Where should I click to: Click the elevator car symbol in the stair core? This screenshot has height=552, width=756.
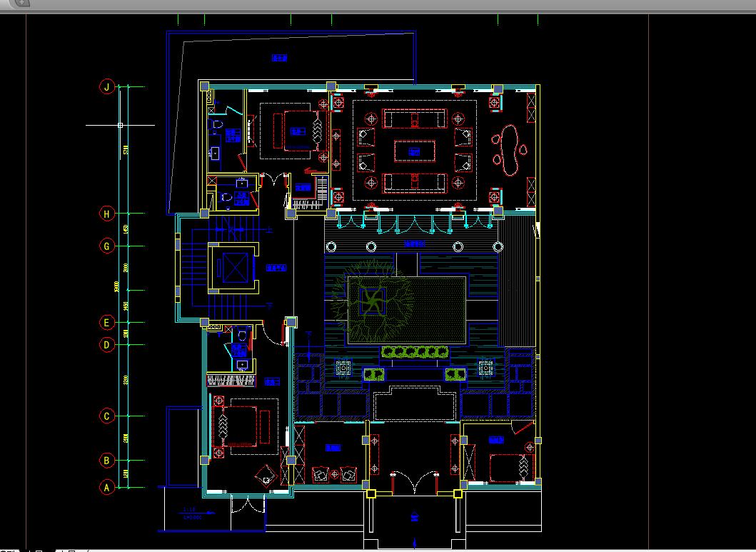(x=235, y=268)
